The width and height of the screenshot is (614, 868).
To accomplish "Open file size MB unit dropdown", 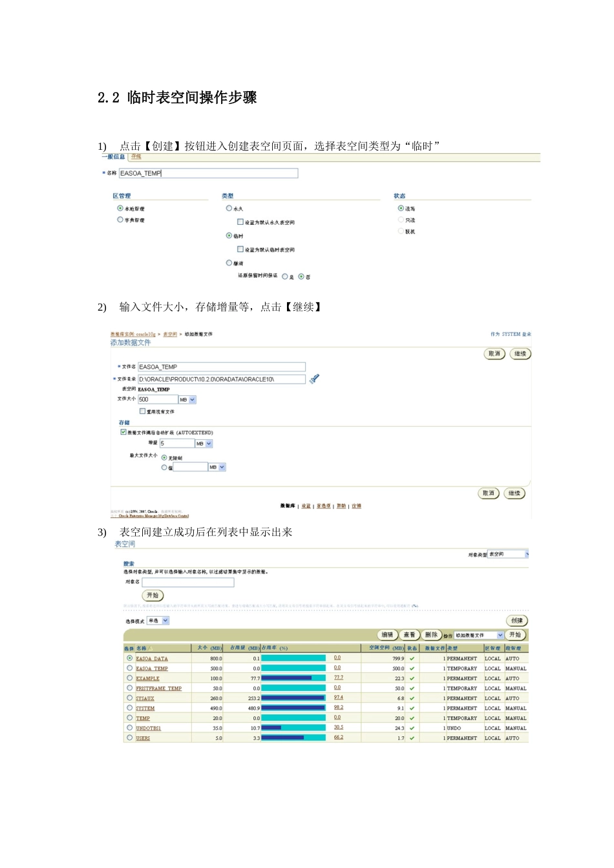I will [x=187, y=400].
